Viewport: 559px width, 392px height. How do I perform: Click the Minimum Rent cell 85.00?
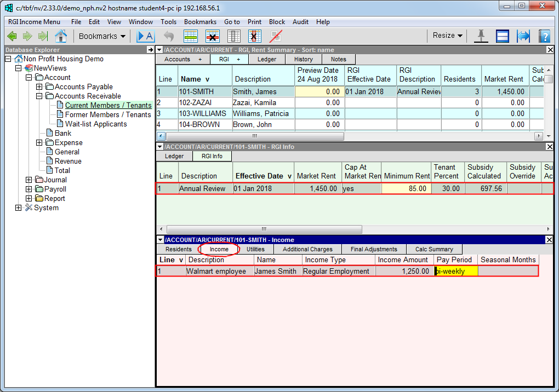pyautogui.click(x=406, y=188)
